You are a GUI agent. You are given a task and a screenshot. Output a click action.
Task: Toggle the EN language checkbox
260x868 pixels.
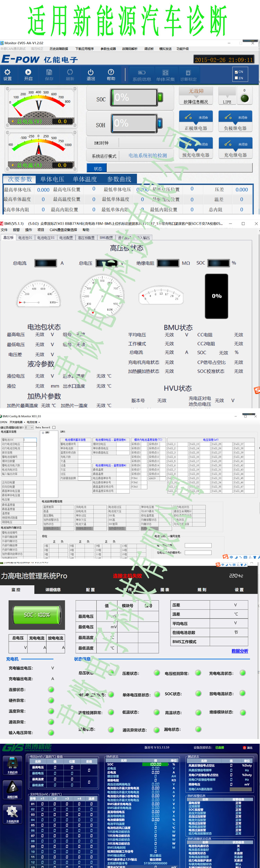pos(236,78)
